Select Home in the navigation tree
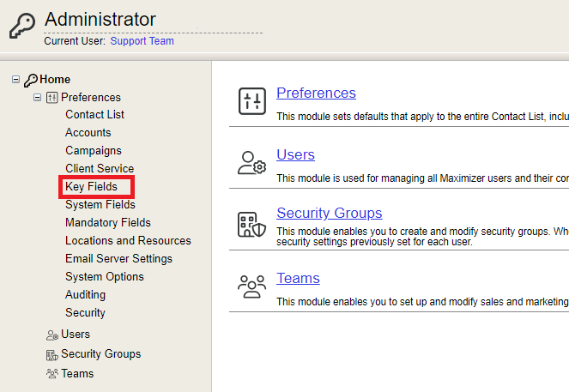This screenshot has height=392, width=569. coord(55,80)
